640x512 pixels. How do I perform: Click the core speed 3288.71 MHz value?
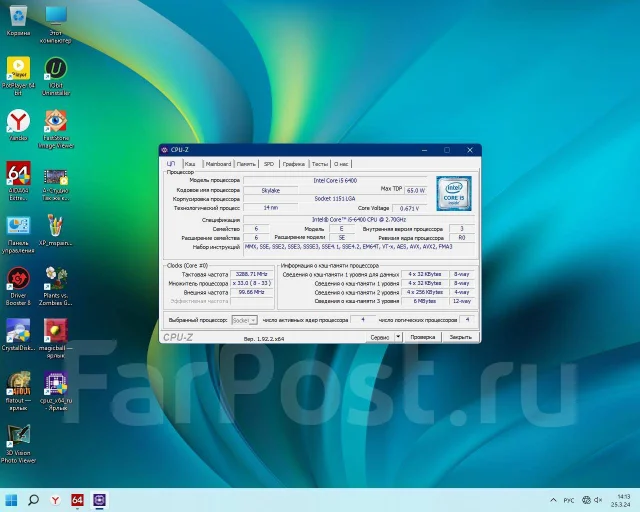[x=252, y=274]
